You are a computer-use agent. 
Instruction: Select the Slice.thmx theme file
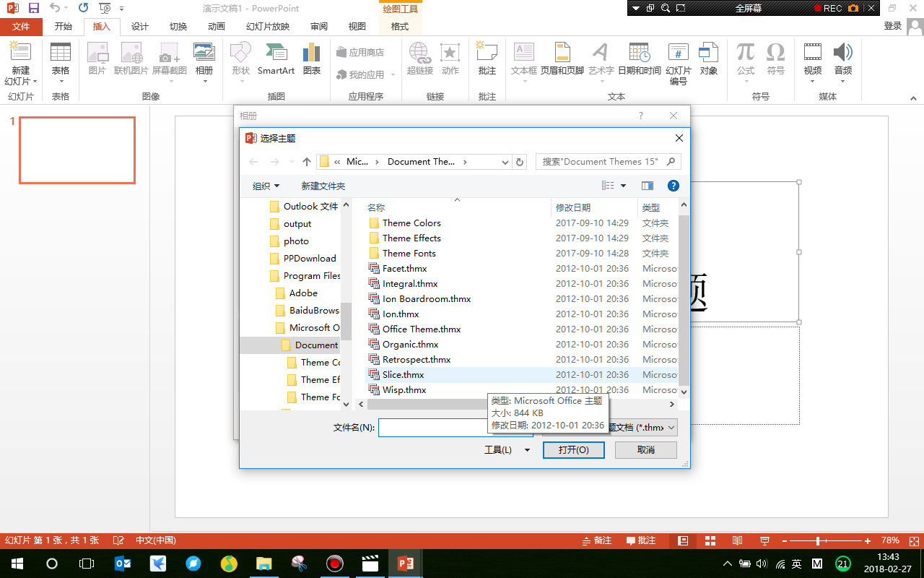tap(402, 374)
